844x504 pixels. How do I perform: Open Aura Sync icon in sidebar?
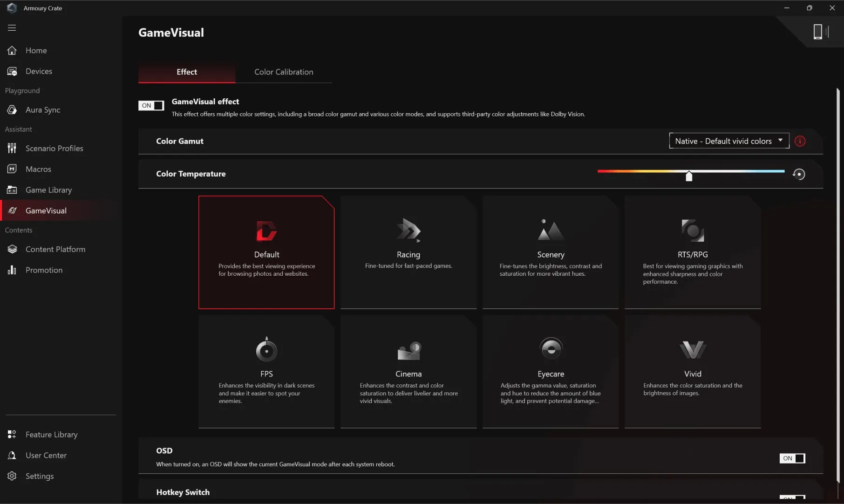click(12, 110)
